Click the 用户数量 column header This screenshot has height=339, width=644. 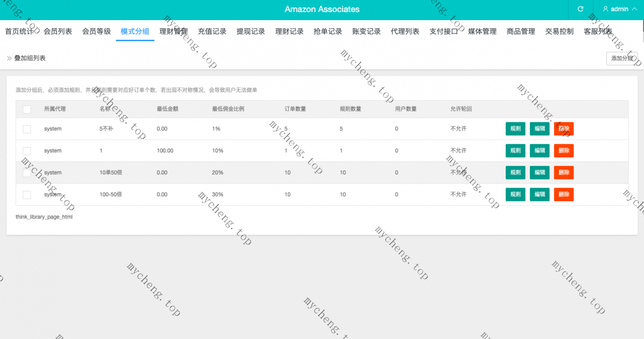[406, 109]
